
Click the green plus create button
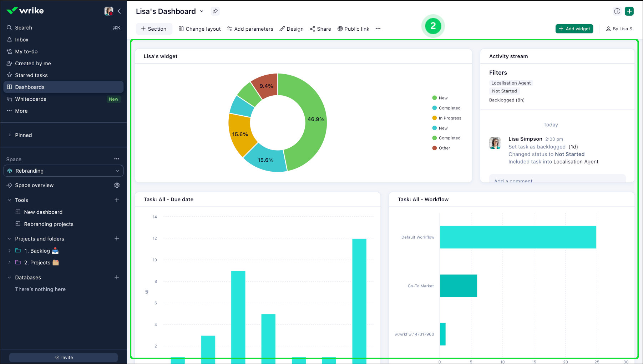[x=629, y=11]
